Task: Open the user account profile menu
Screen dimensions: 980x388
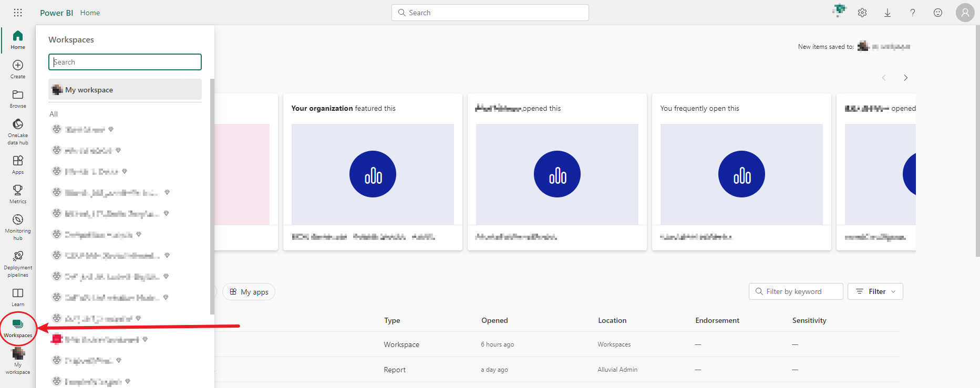Action: pyautogui.click(x=965, y=13)
